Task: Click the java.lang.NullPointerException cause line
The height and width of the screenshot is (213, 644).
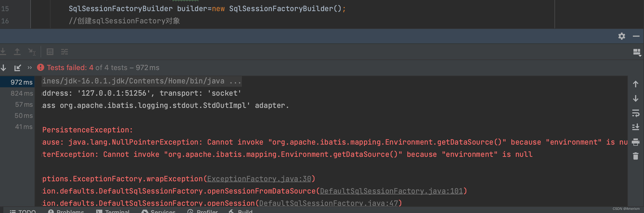Action: 335,142
